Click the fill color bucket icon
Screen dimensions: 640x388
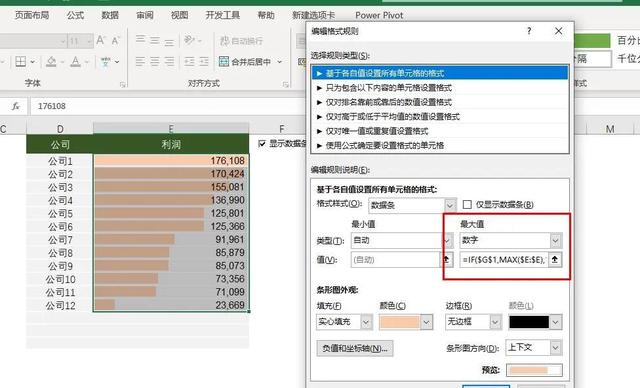pyautogui.click(x=51, y=62)
